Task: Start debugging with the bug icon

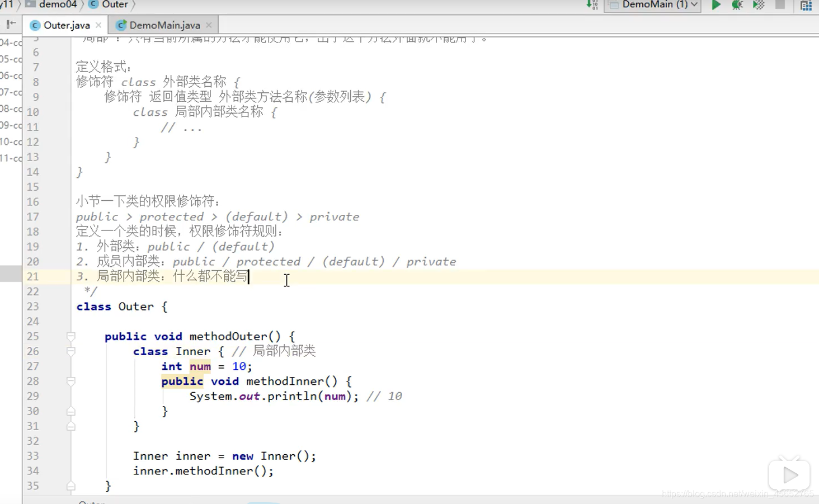Action: 737,5
